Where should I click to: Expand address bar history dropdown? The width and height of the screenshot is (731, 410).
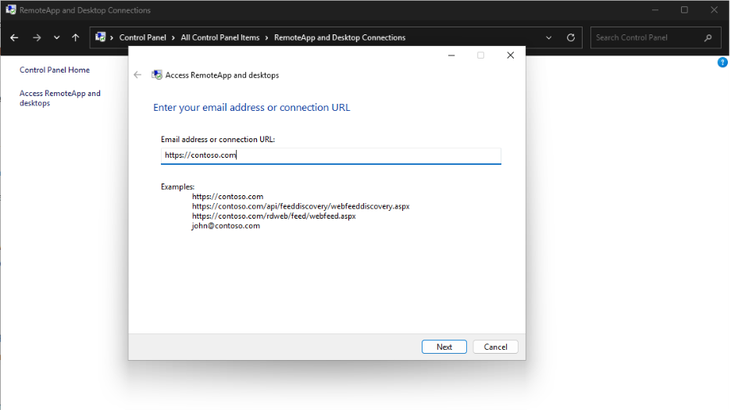click(549, 38)
